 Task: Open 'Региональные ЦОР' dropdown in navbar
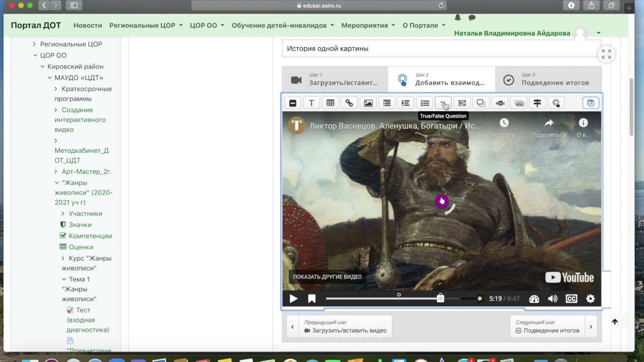146,25
